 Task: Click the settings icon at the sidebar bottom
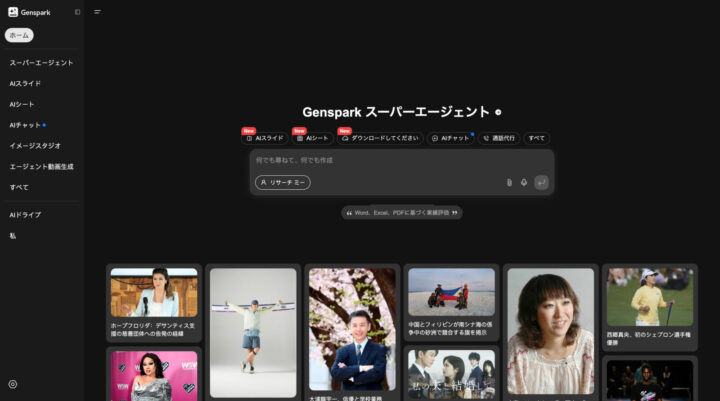coord(13,384)
